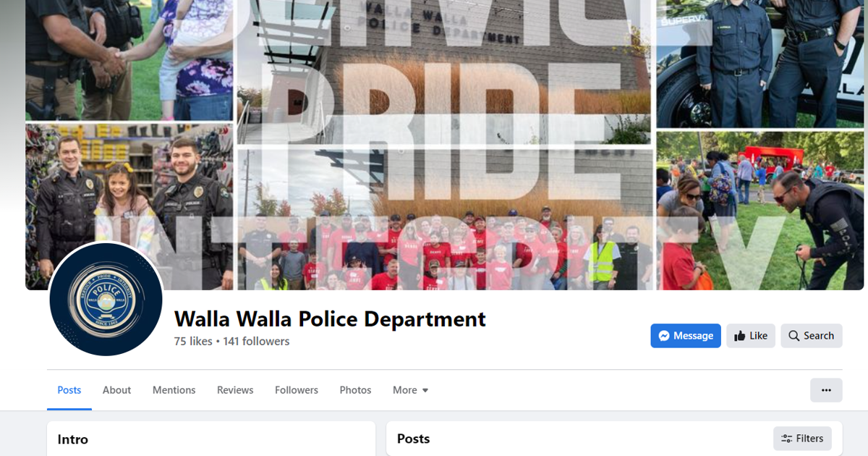Click the Messenger icon in Message button

pyautogui.click(x=663, y=336)
